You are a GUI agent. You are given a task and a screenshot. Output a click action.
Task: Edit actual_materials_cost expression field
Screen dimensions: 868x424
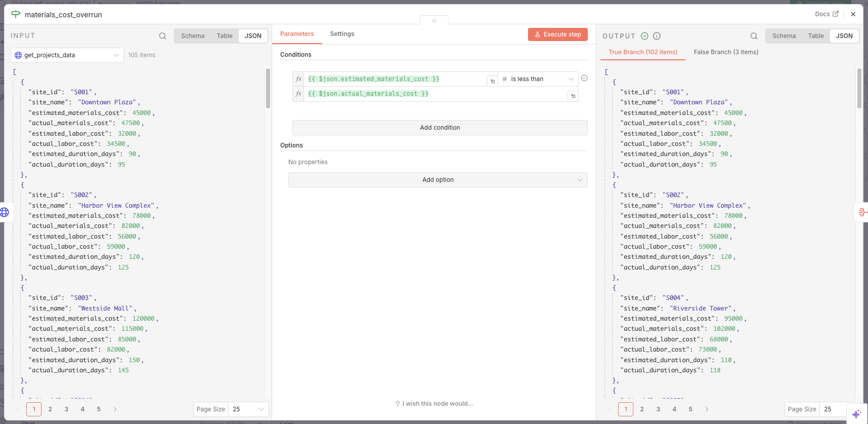pyautogui.click(x=436, y=94)
